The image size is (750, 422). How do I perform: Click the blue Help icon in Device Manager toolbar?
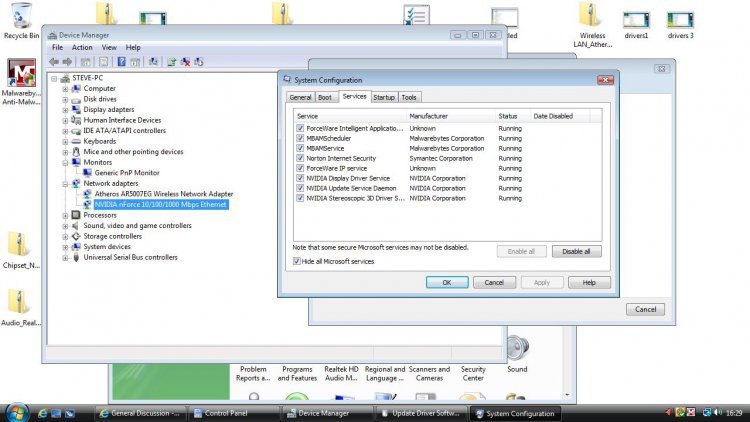pyautogui.click(x=121, y=62)
